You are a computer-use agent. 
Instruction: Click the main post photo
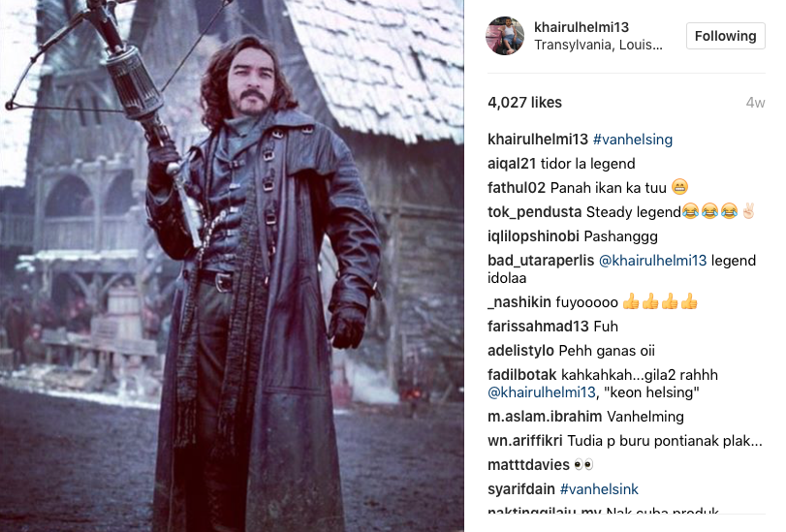click(232, 266)
